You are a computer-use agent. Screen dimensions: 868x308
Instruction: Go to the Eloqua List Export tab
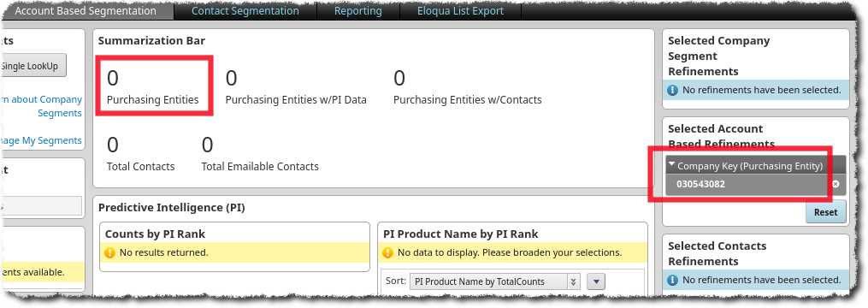[x=461, y=11]
